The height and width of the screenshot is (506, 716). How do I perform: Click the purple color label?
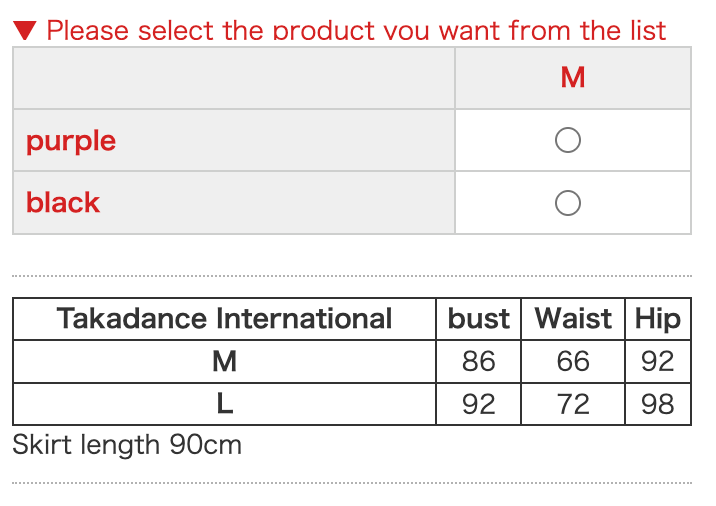[71, 141]
